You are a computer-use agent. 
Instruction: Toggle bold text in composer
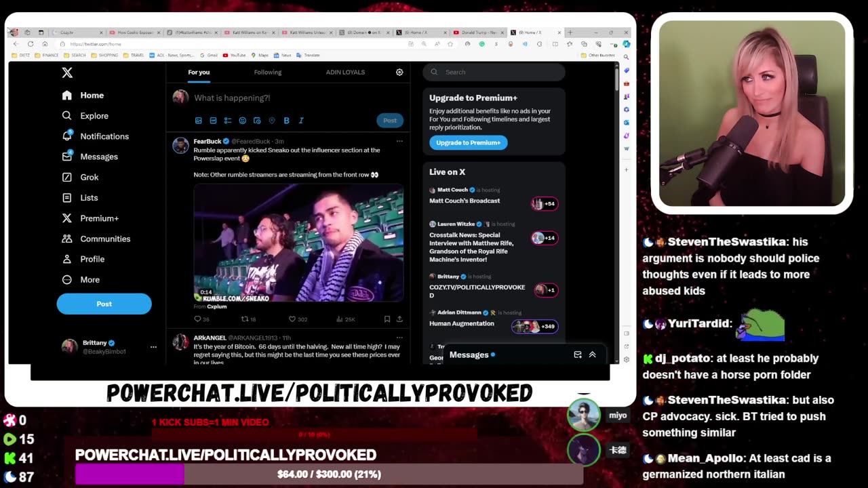pos(286,121)
